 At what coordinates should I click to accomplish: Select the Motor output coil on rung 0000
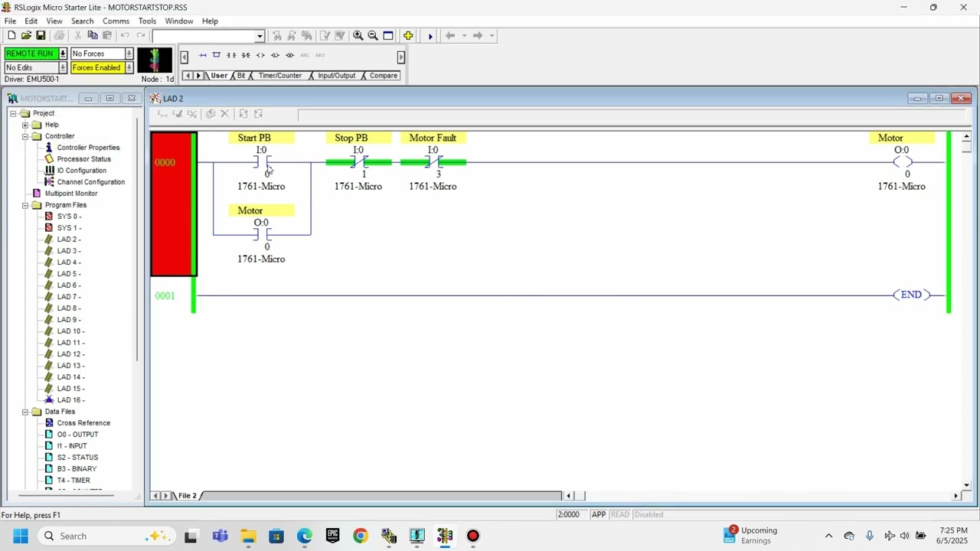[x=902, y=161]
